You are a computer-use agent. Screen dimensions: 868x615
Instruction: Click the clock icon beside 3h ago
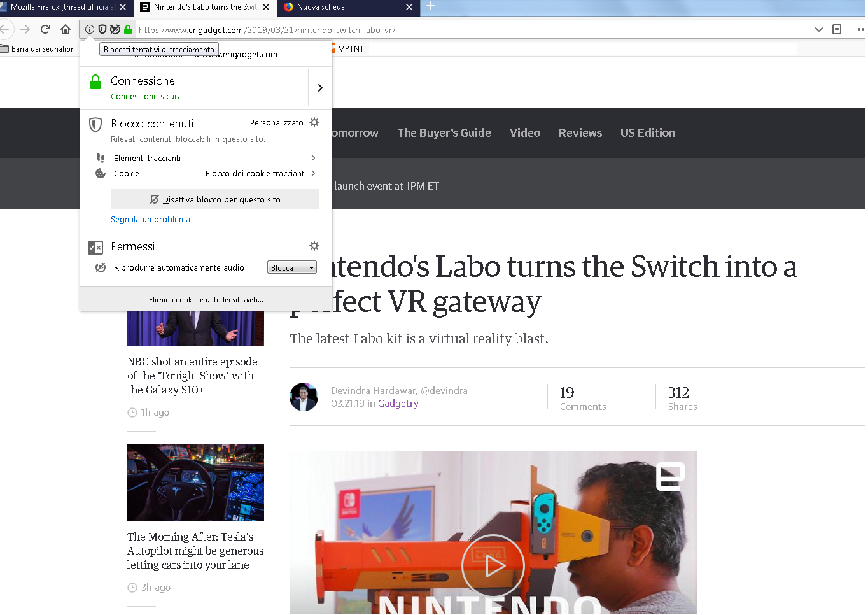132,588
